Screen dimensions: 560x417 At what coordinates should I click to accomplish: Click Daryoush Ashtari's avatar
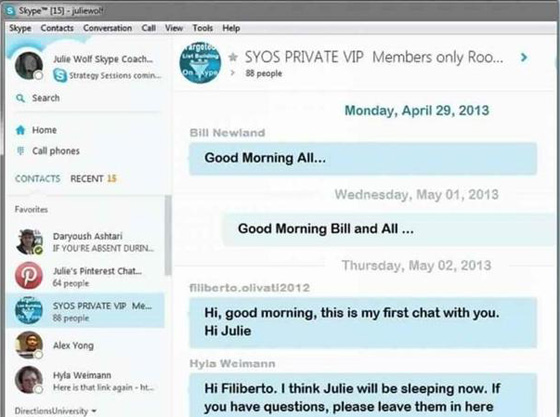pos(29,242)
